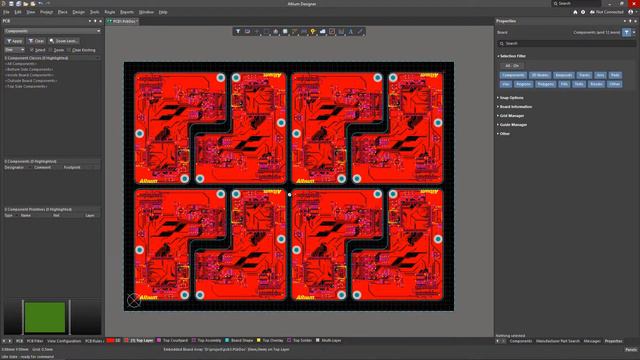Click the Place Polygon Pour icon

322,31
